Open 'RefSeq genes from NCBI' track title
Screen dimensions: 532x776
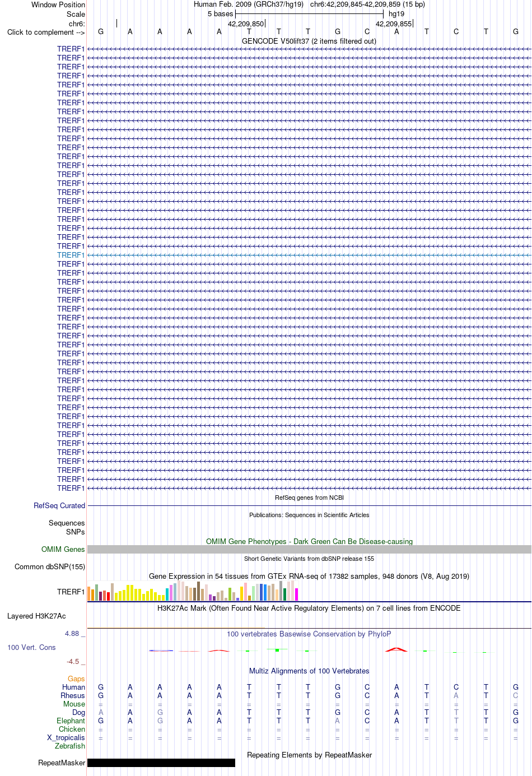click(309, 498)
